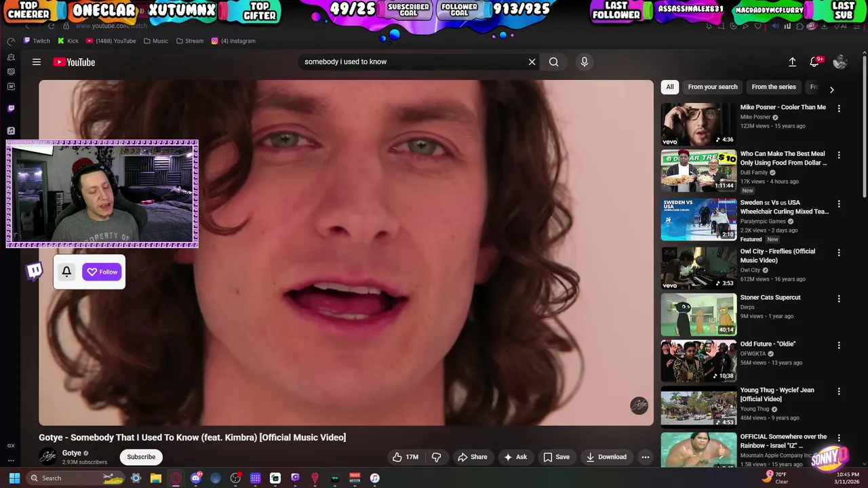This screenshot has width=868, height=488.
Task: Share the Gotye video
Action: click(x=472, y=457)
